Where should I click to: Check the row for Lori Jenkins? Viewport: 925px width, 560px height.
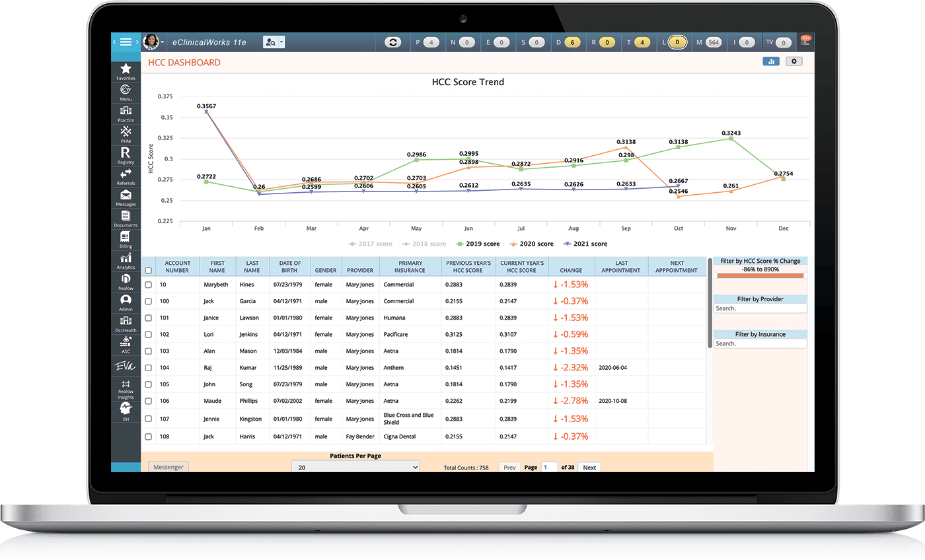pyautogui.click(x=148, y=335)
